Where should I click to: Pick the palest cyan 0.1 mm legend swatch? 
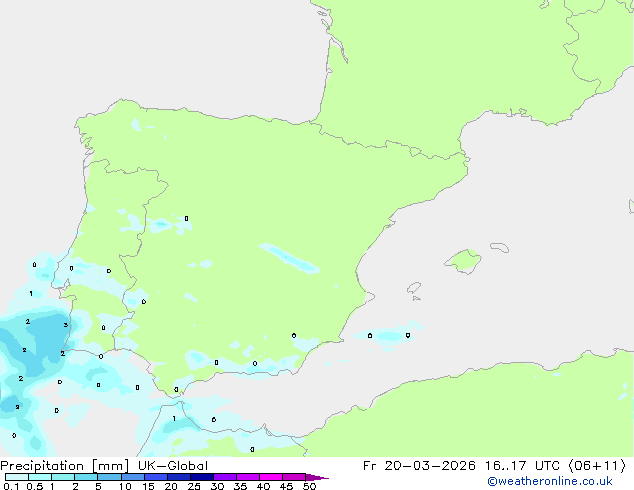(17, 477)
